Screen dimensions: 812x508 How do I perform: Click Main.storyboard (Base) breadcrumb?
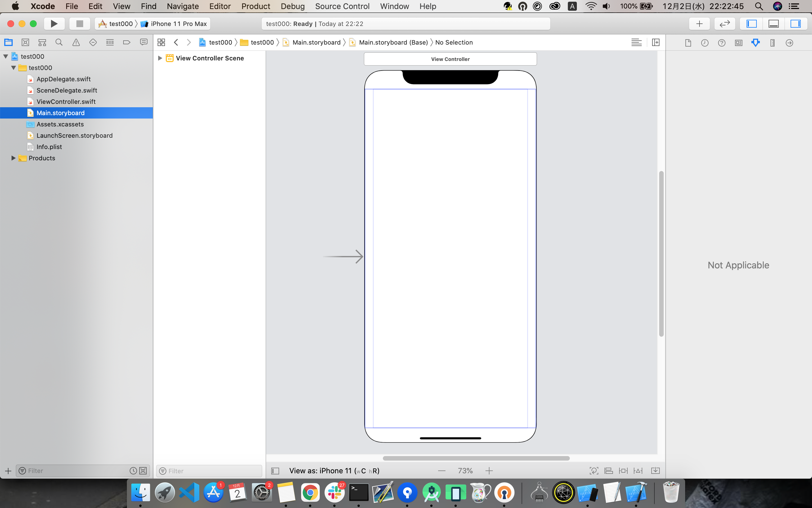coord(389,42)
